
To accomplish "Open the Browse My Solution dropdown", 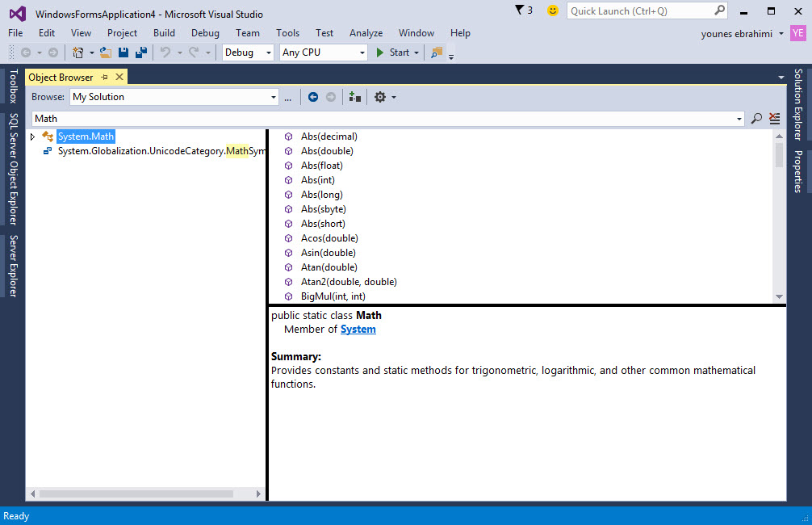I will (x=174, y=97).
